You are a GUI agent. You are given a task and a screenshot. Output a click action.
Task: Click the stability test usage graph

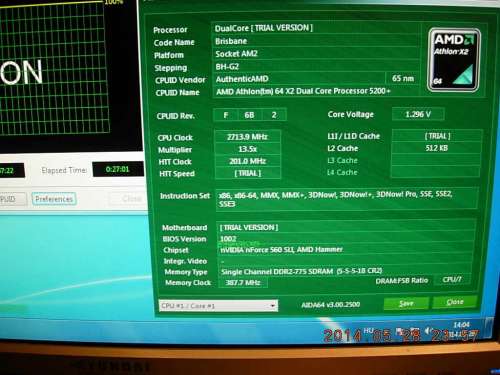tap(55, 68)
